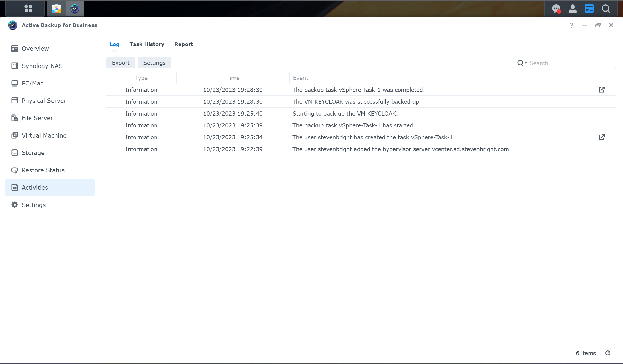
Task: Open details link for completed backup task
Action: coord(601,90)
